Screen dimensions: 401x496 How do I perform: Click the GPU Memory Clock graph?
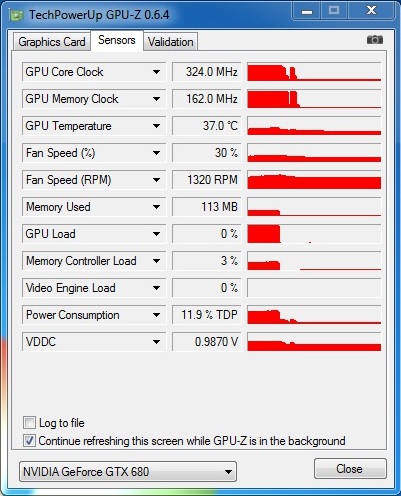(x=314, y=99)
